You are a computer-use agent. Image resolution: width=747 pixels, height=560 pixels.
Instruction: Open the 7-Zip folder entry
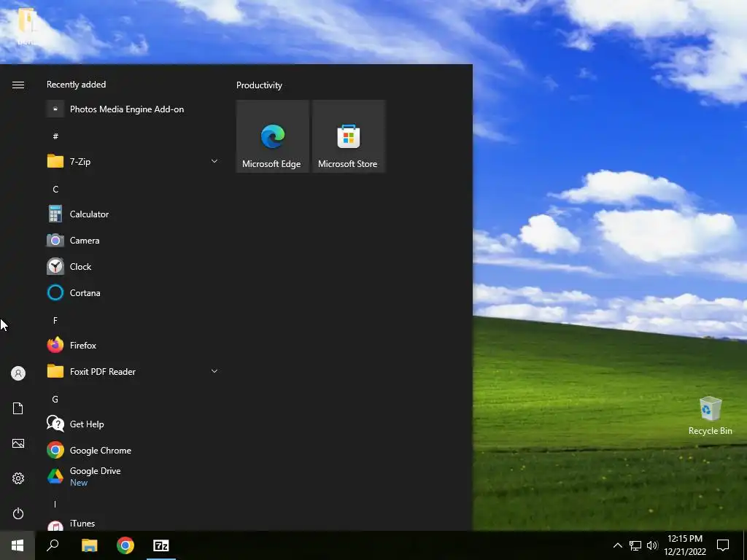(x=133, y=161)
